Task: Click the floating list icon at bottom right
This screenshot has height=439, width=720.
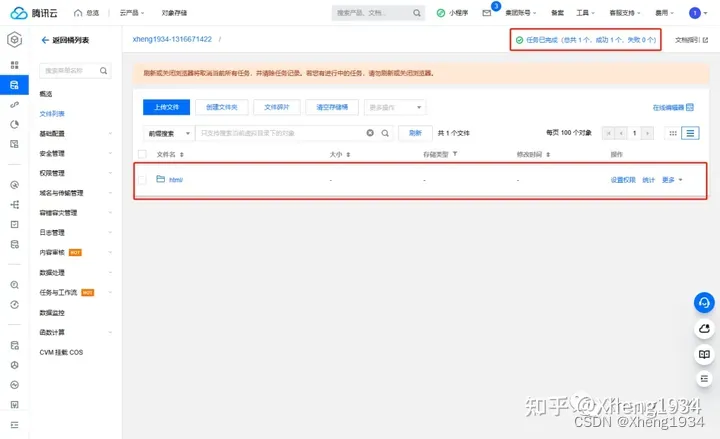Action: [x=704, y=378]
